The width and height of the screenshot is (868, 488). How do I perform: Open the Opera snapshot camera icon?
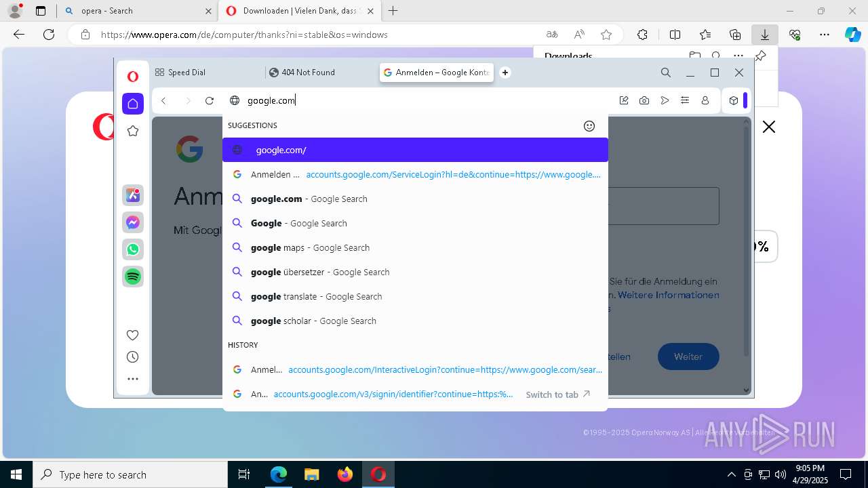644,100
